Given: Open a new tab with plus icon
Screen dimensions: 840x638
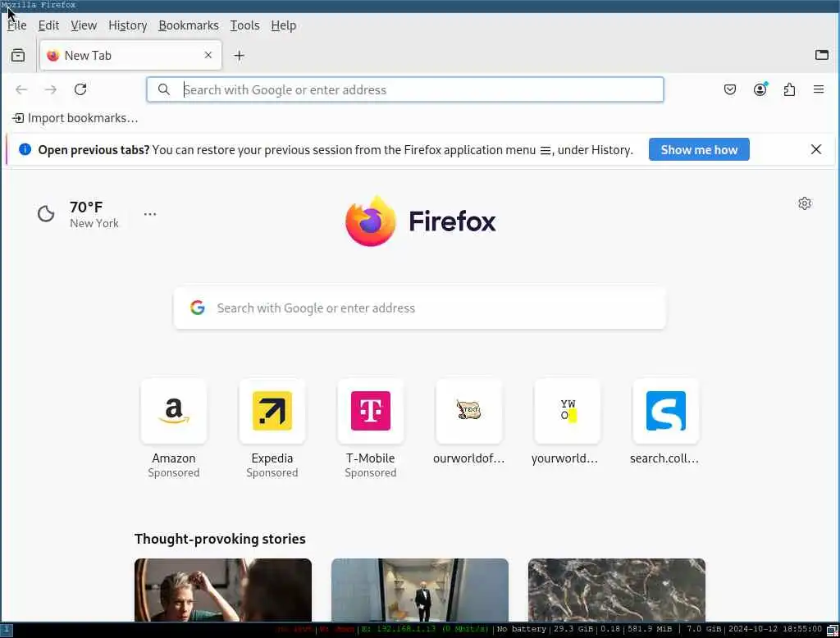Looking at the screenshot, I should click(239, 55).
